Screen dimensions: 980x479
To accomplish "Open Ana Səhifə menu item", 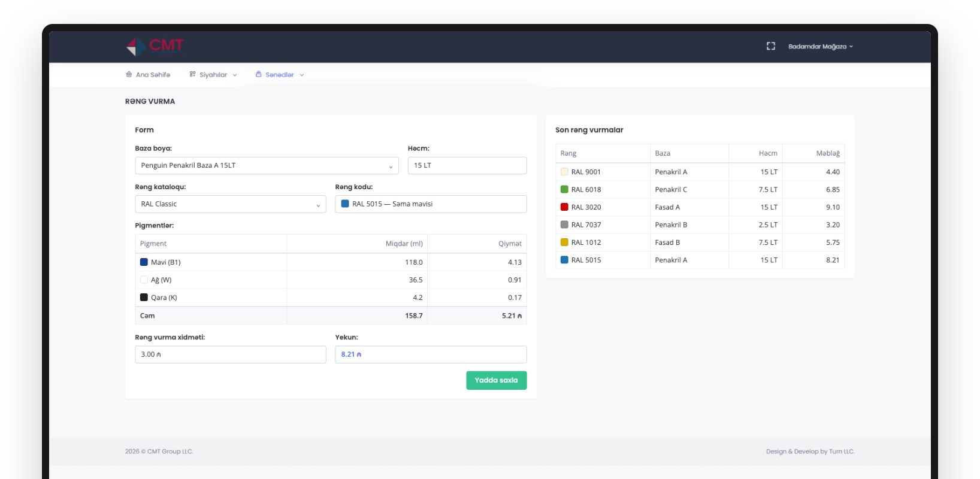I will 148,75.
